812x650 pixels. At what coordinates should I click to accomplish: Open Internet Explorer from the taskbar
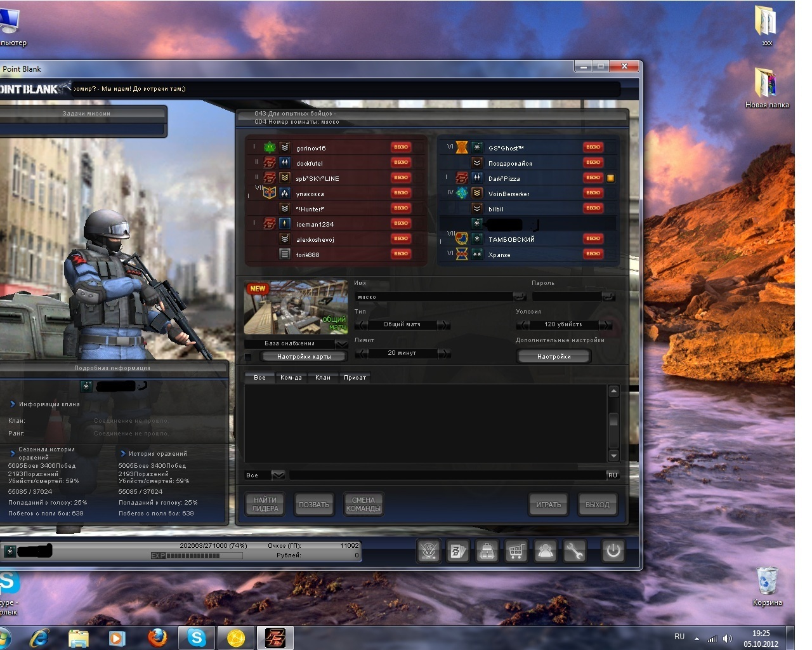click(x=40, y=637)
